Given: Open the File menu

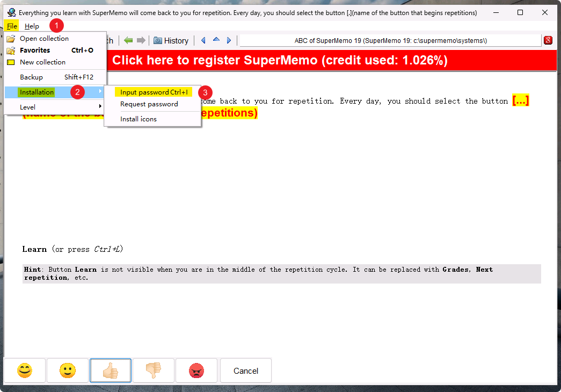Looking at the screenshot, I should (x=12, y=26).
